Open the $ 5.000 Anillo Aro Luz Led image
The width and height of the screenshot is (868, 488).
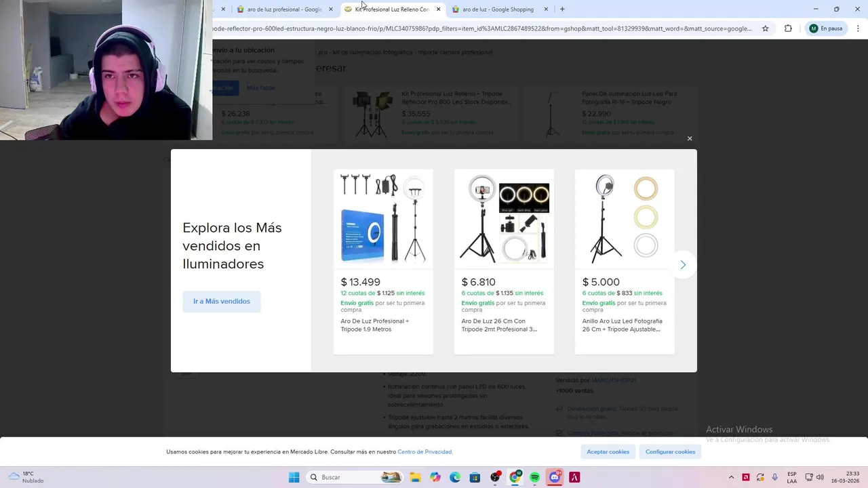click(x=625, y=218)
